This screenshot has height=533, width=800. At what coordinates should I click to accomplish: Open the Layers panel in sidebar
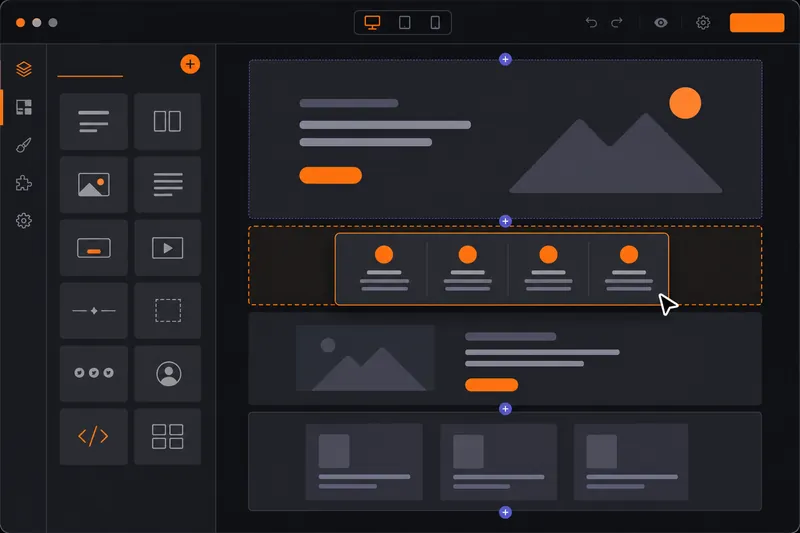pos(24,69)
